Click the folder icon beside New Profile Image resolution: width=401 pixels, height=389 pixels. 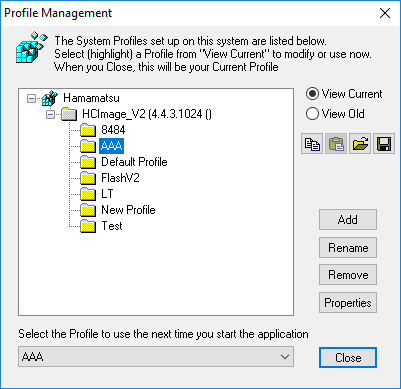click(88, 210)
